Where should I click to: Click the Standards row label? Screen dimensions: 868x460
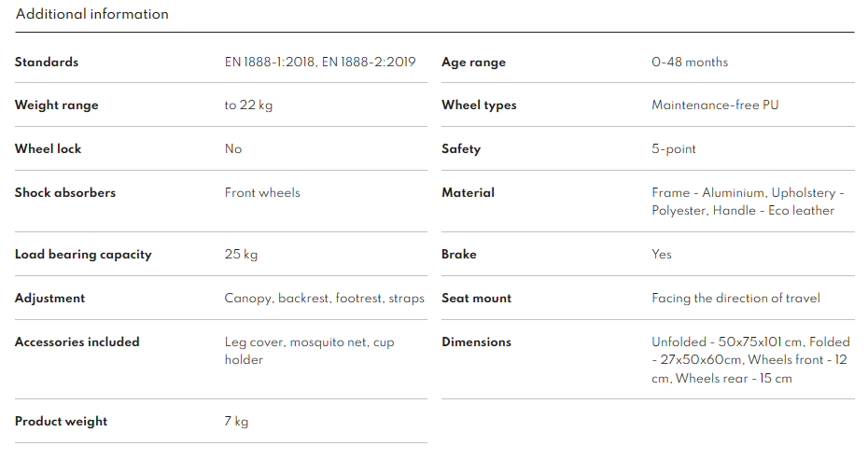click(47, 63)
